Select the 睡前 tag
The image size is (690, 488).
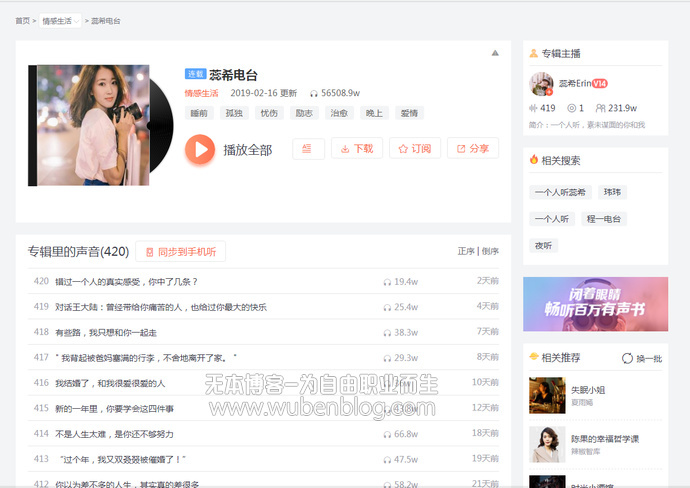pos(199,113)
